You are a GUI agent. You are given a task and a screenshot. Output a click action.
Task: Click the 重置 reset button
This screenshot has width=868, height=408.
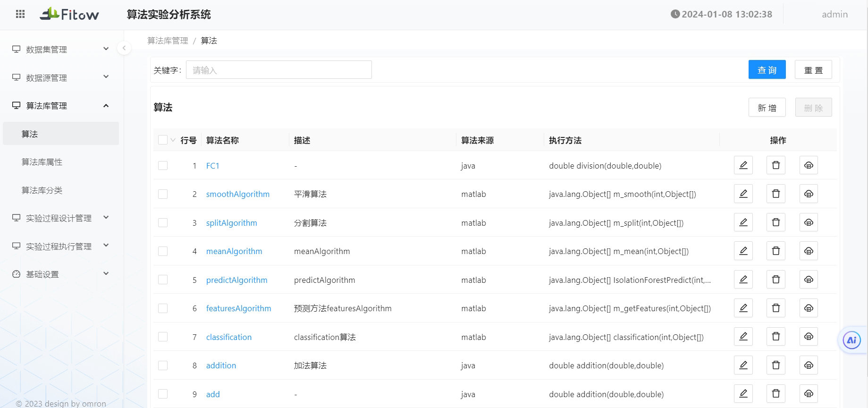(813, 69)
